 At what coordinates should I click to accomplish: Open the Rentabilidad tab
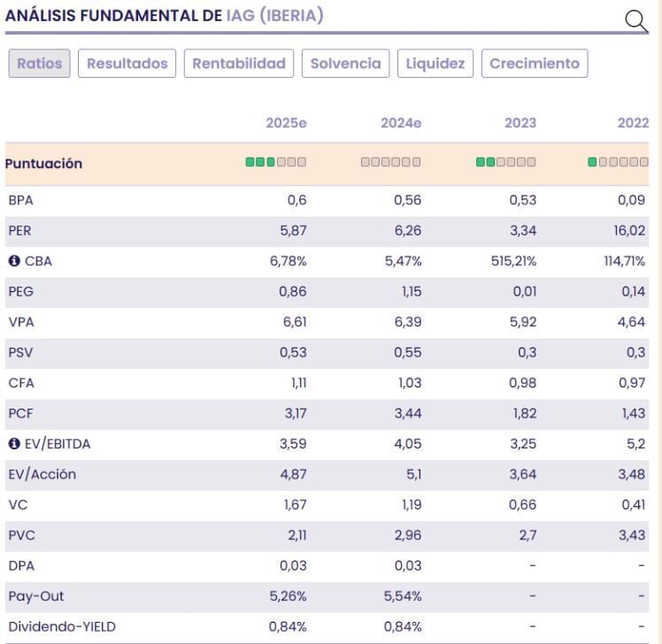point(239,64)
